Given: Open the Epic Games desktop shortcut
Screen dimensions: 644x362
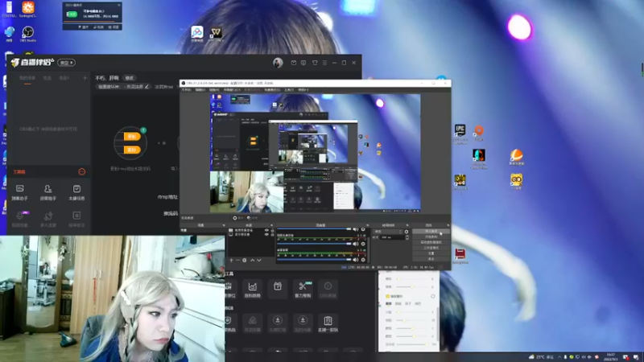Looking at the screenshot, I should tap(460, 134).
